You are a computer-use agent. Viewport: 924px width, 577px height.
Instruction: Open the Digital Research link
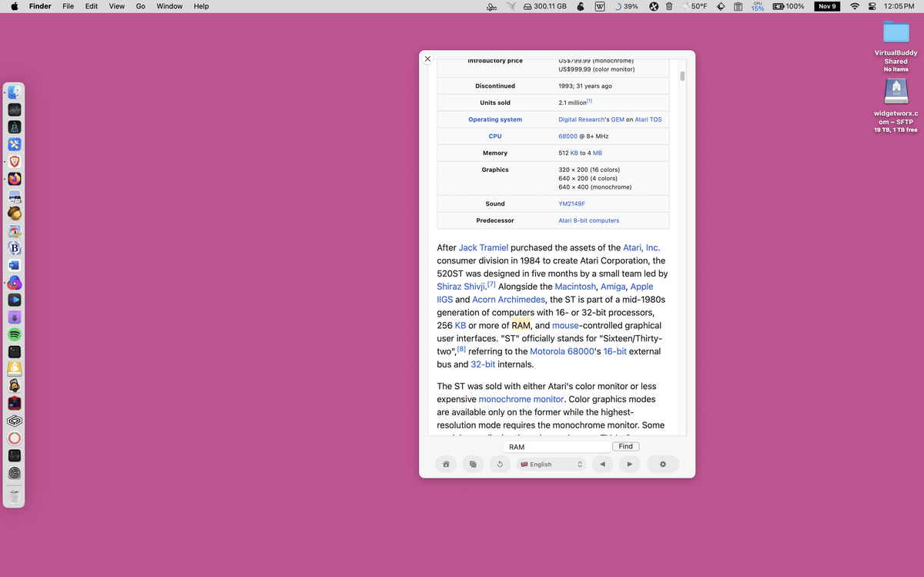tap(581, 119)
